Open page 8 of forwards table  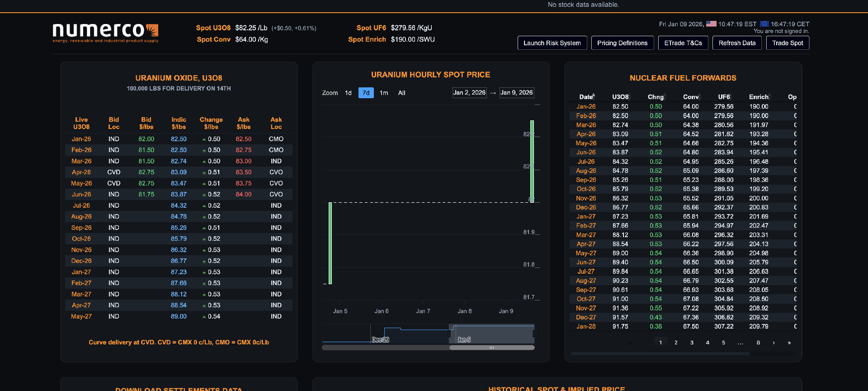click(x=758, y=343)
